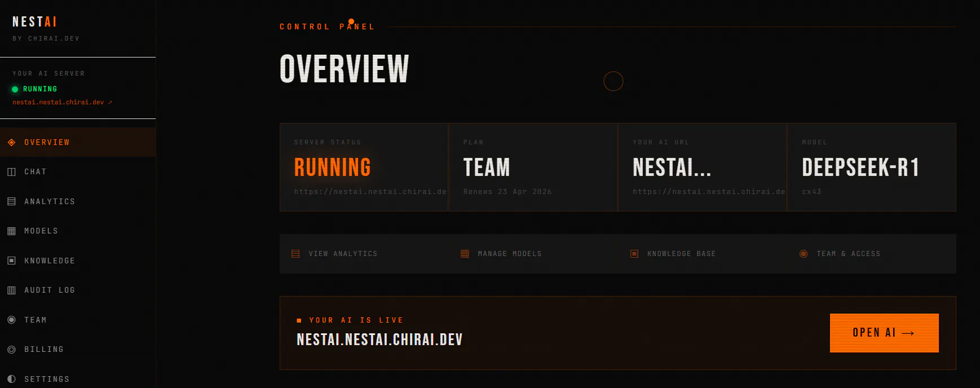The image size is (980, 388).
Task: Open the Billing section
Action: (78, 350)
